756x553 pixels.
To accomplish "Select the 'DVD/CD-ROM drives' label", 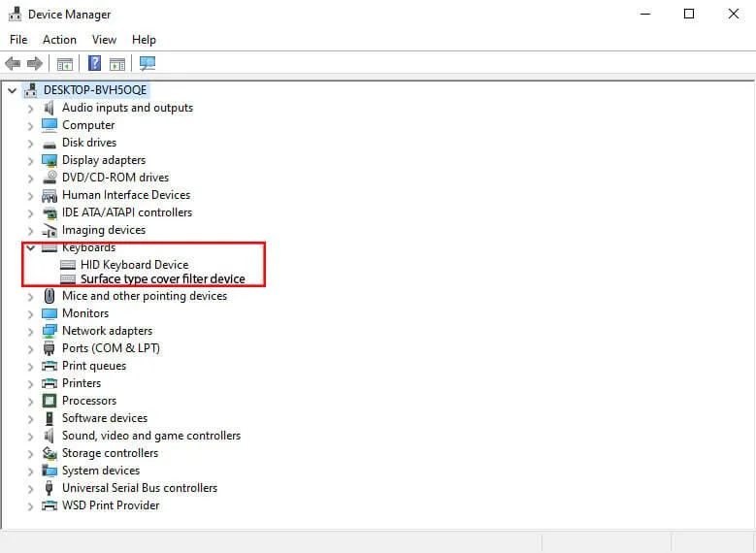I will [x=115, y=178].
